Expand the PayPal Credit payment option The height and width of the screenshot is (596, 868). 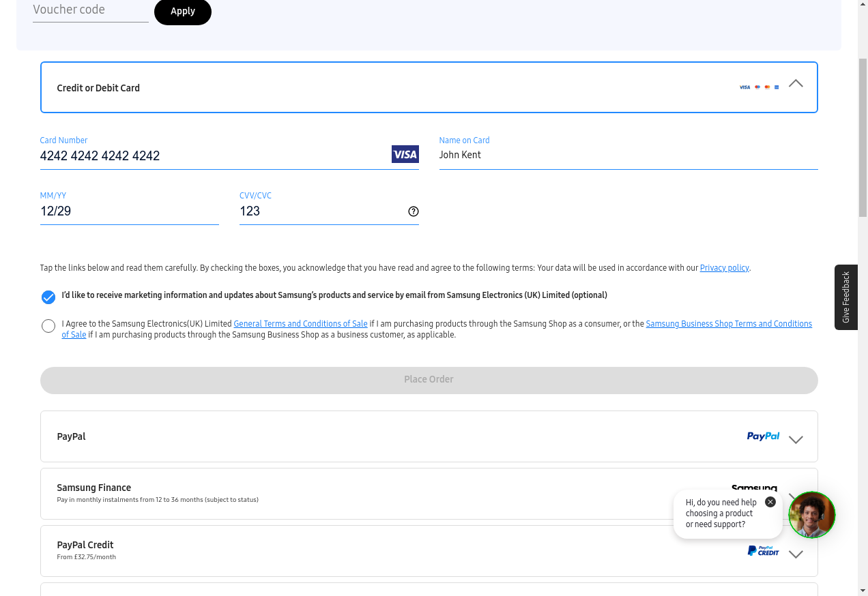[795, 554]
